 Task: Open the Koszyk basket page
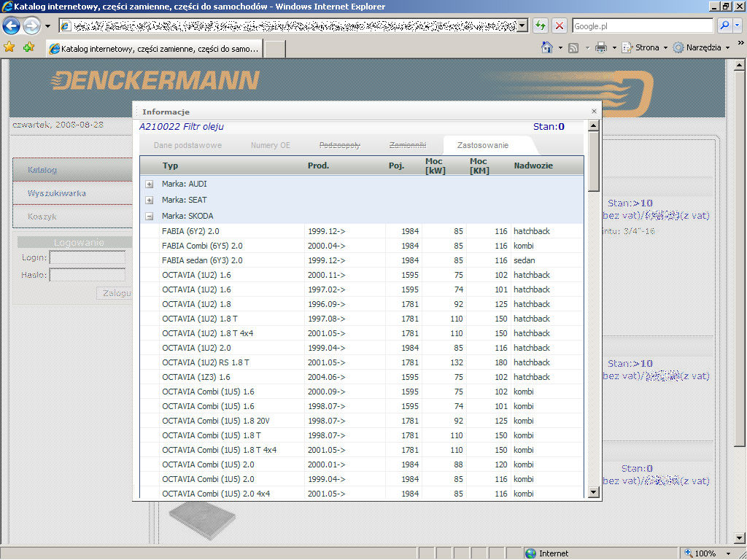coord(72,216)
